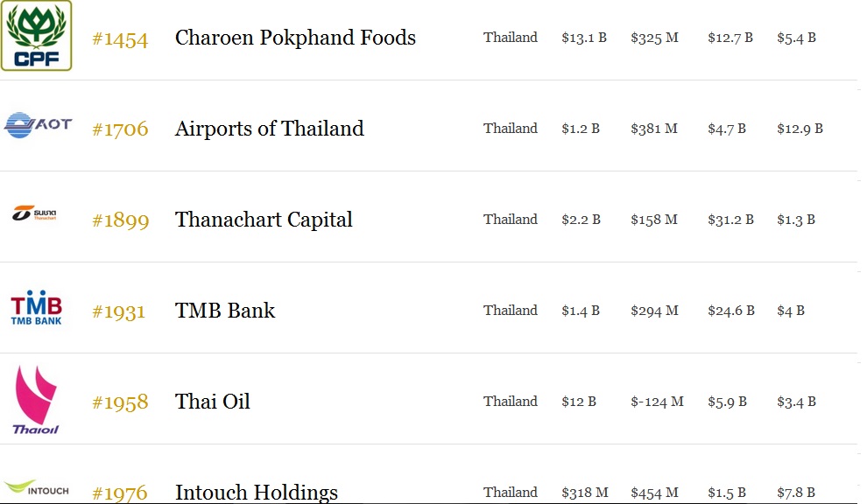Select the TMB Bank logo
This screenshot has height=504, width=867.
(37, 307)
